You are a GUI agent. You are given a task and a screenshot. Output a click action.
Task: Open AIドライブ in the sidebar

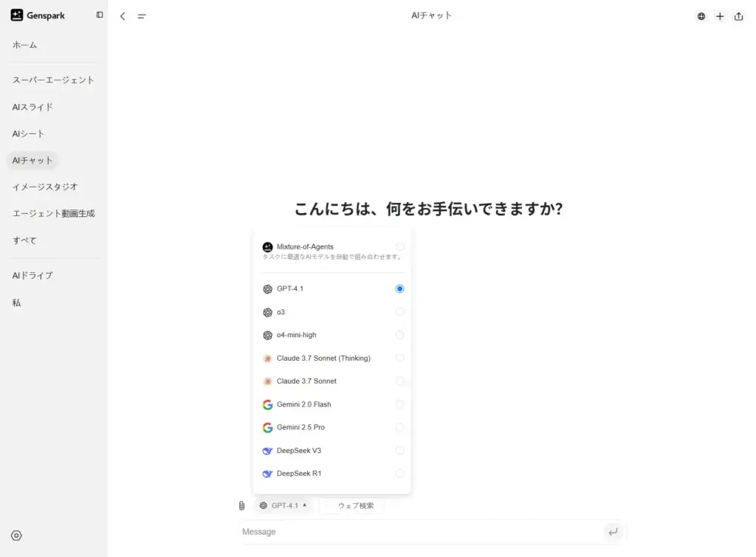click(x=32, y=276)
